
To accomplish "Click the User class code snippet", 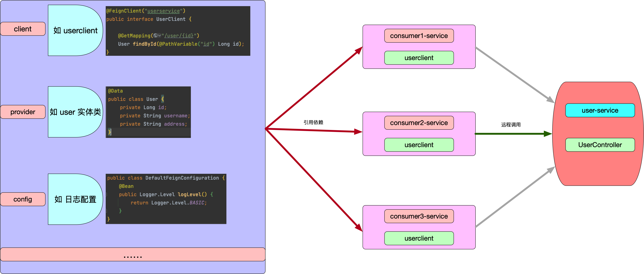I will pyautogui.click(x=148, y=112).
